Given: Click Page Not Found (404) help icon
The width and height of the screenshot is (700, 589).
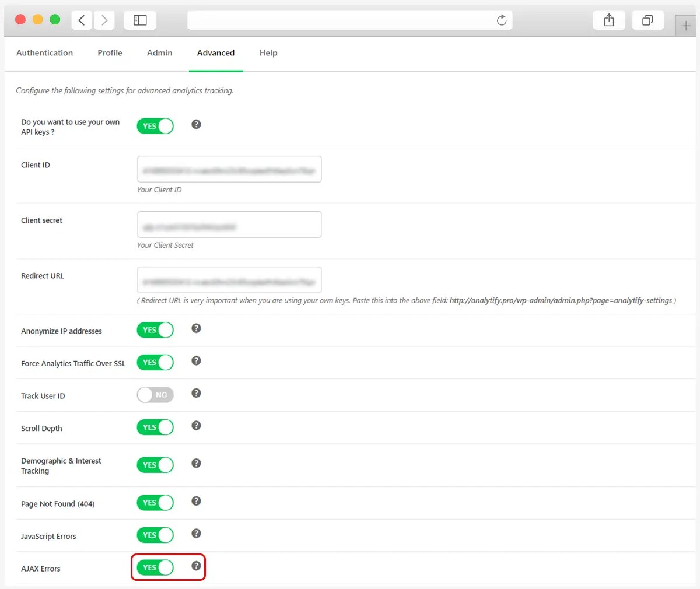Looking at the screenshot, I should point(196,500).
